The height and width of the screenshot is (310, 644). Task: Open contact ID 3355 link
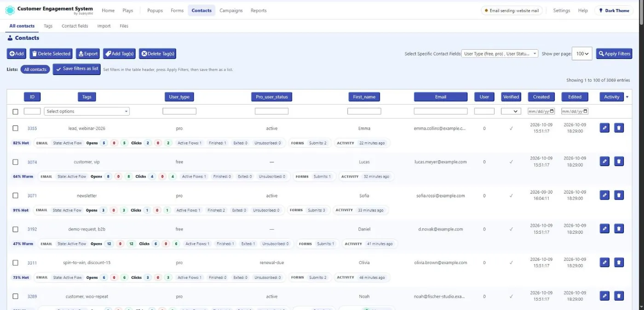32,129
